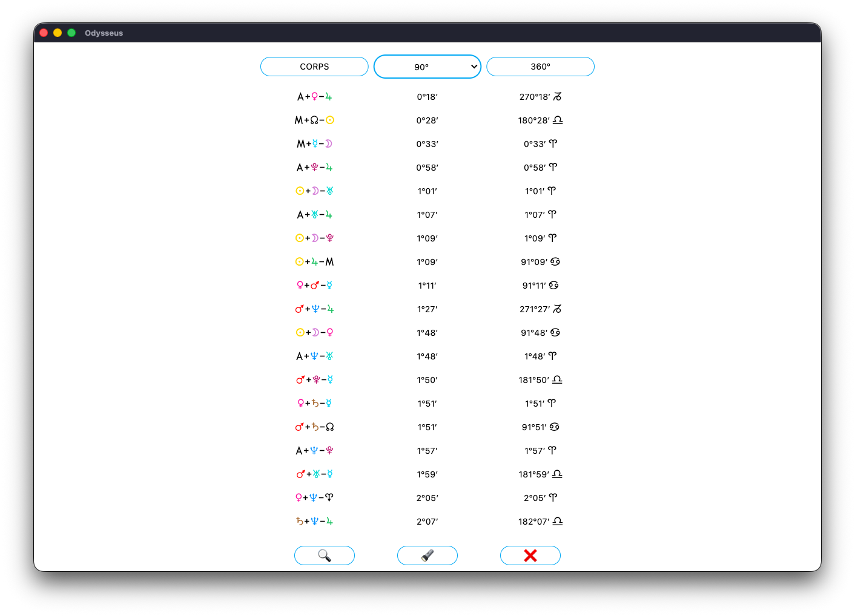Click the flashlight icon button

click(x=427, y=555)
